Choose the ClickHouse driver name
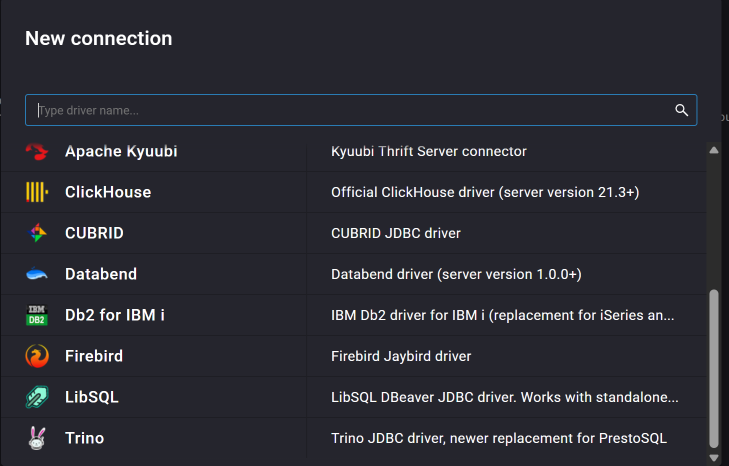Viewport: 729px width, 466px height. pos(108,192)
